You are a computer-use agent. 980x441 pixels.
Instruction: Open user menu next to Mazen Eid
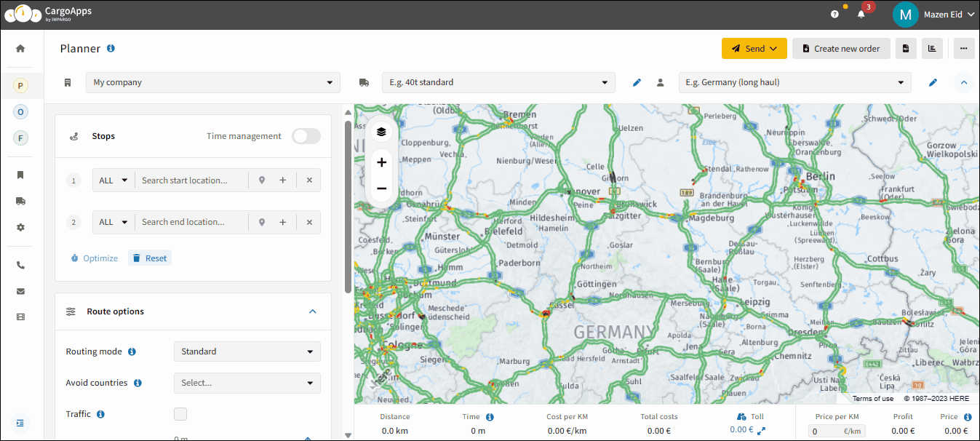pos(971,15)
